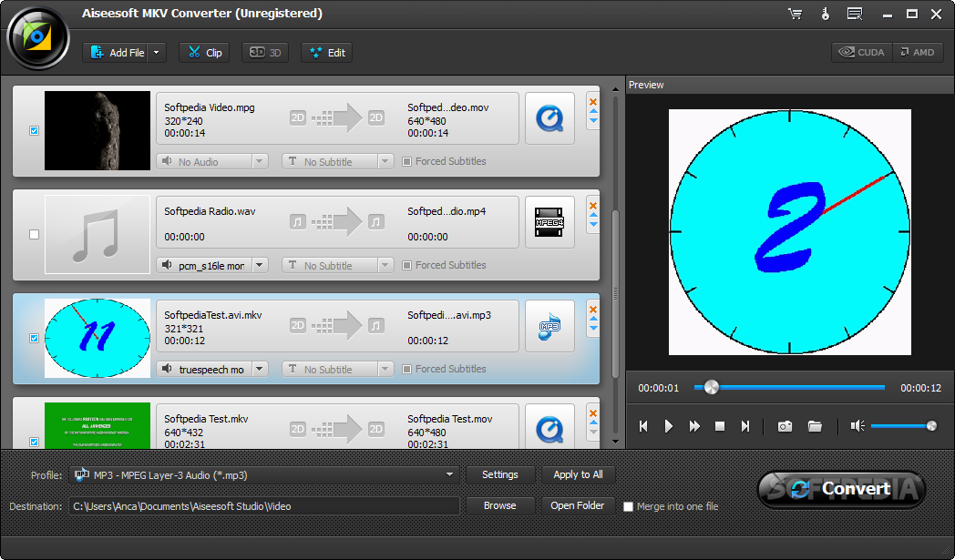955x560 pixels.
Task: Move Softpedia Radio.wav up in list
Action: (593, 216)
